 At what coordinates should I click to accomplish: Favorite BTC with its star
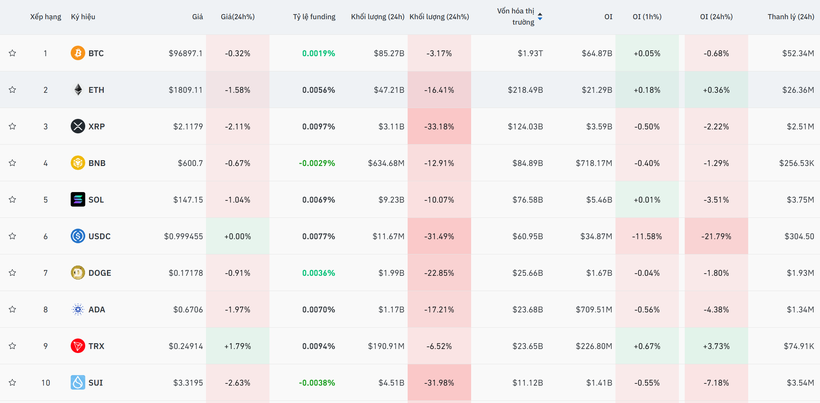pyautogui.click(x=12, y=53)
